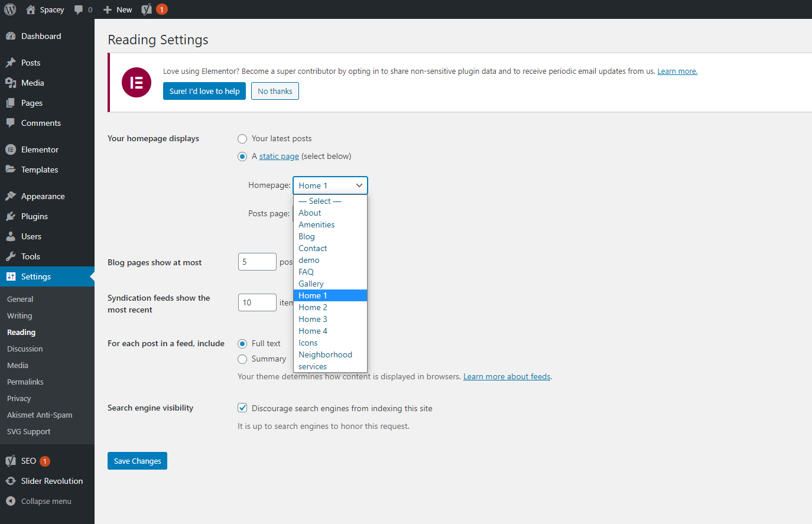Screen dimensions: 812x524
Task: Click the Elementor logo in the notice
Action: coord(137,82)
